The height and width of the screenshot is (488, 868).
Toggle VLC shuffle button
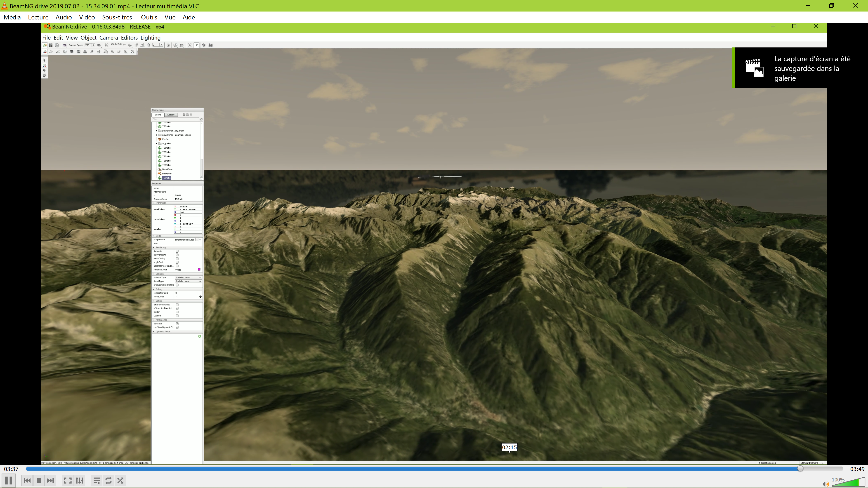pos(120,481)
